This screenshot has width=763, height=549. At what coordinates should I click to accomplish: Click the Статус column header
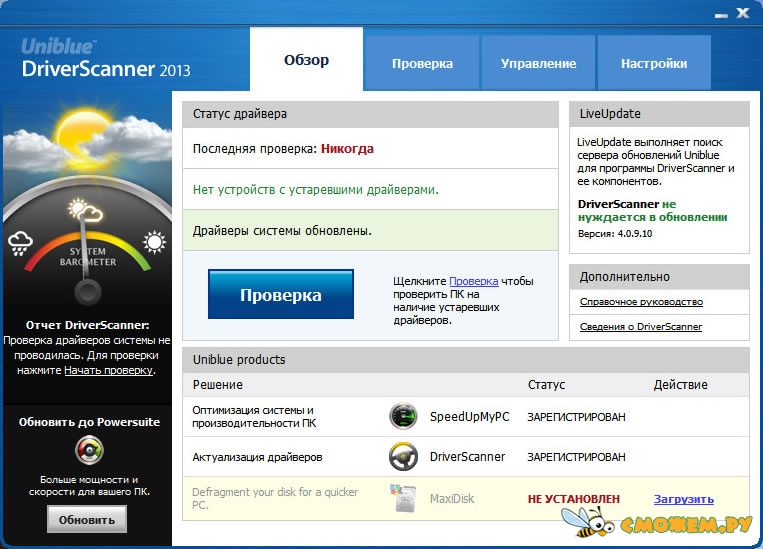(x=546, y=384)
